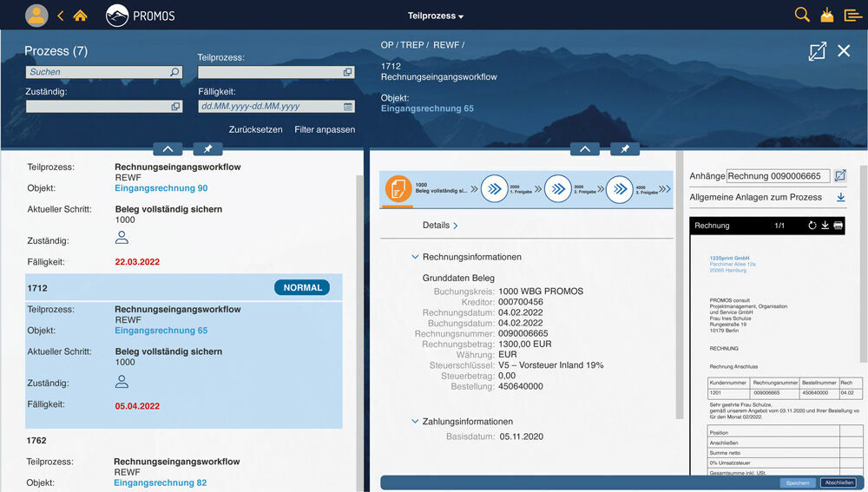Rotate the Rechnung document preview
This screenshot has width=868, height=492.
pos(812,226)
